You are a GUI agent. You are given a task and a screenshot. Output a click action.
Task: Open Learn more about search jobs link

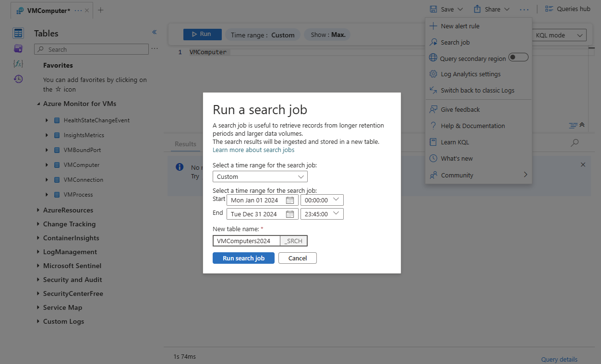(253, 150)
